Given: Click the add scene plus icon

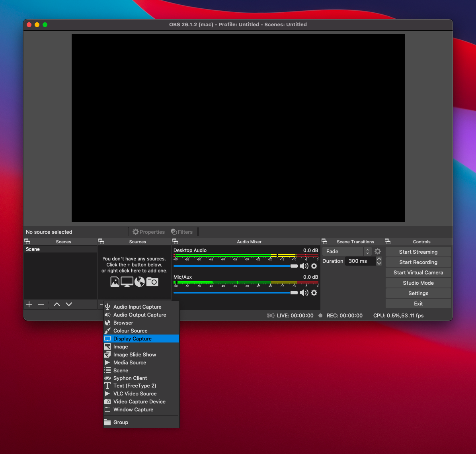Looking at the screenshot, I should tap(29, 304).
